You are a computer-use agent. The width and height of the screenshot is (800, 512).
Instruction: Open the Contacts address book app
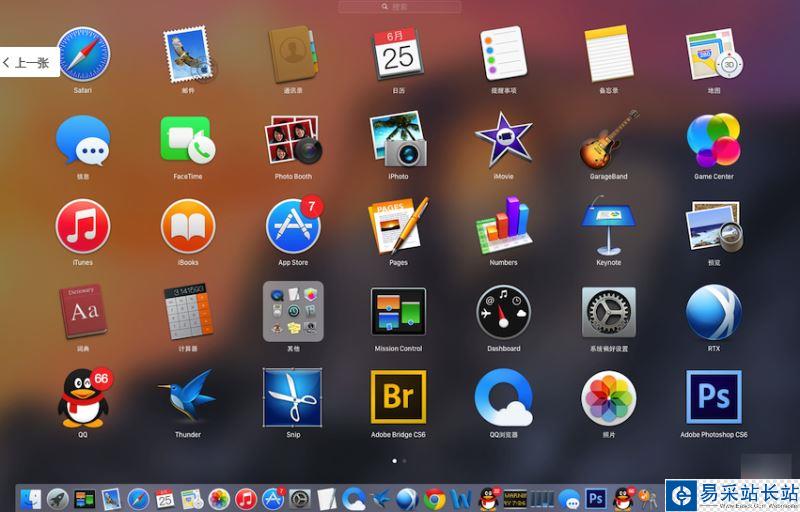293,54
